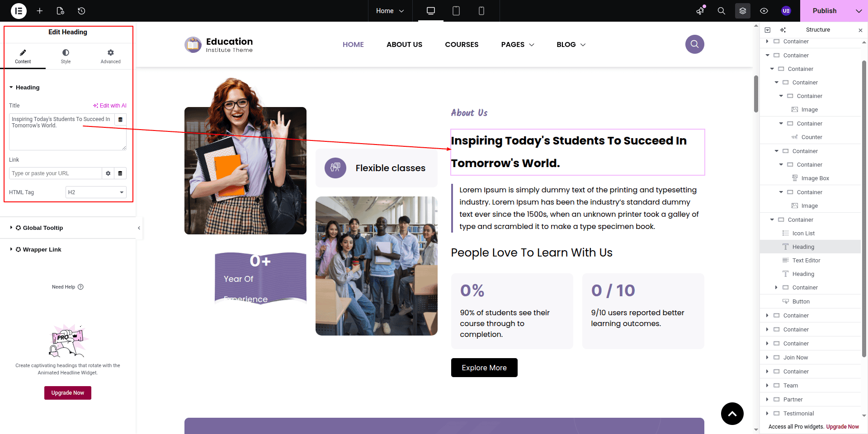Switch to the Style tab
Screen dimensions: 868x434
point(66,56)
